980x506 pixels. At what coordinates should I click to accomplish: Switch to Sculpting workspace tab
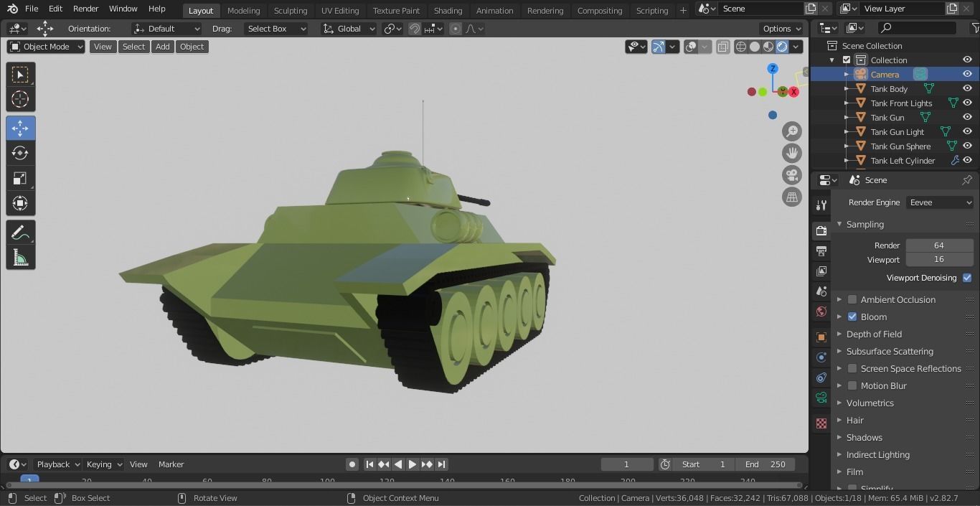tap(291, 10)
